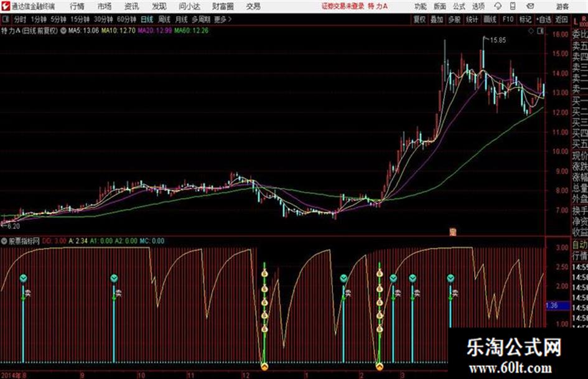Toggle the side panel icon at chart top-right
The width and height of the screenshot is (588, 379).
[x=540, y=31]
